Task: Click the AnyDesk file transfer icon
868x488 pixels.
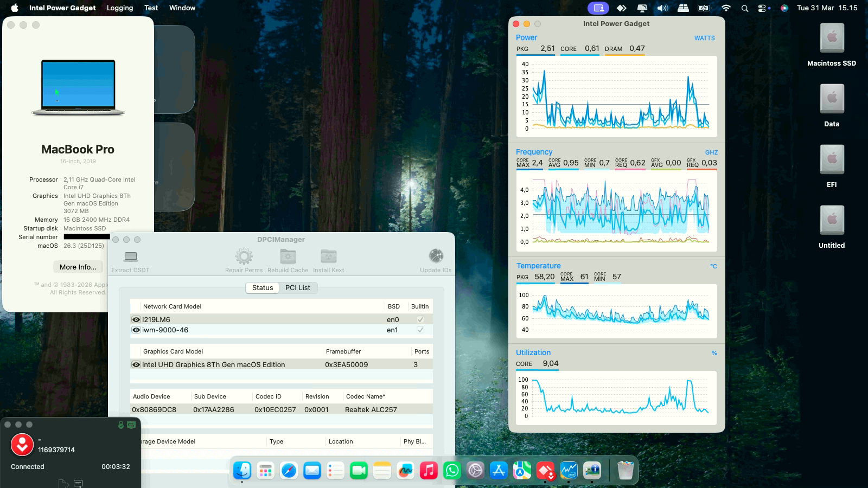Action: (x=63, y=483)
